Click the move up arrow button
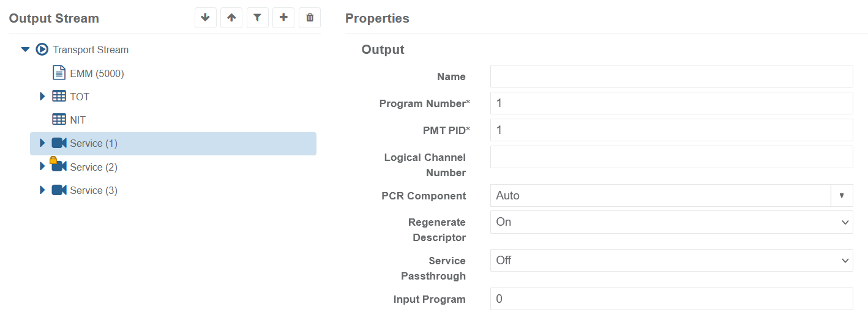868x323 pixels. 231,18
